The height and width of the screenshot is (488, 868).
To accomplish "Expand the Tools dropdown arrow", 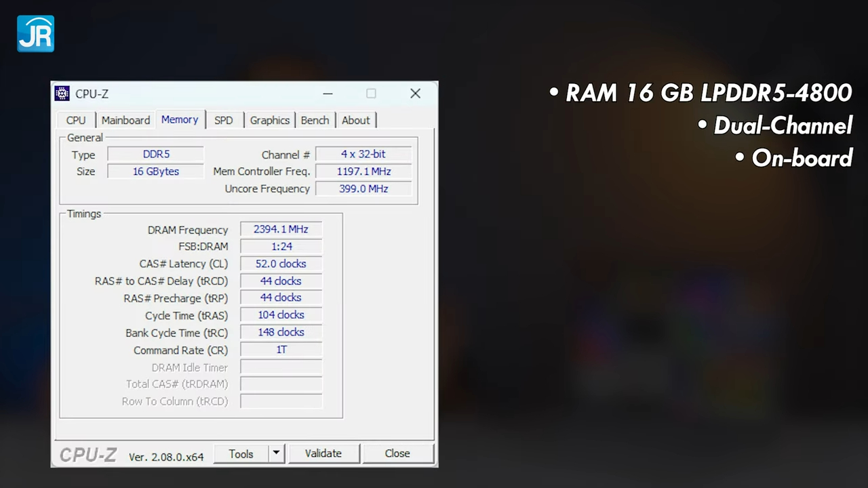I will pyautogui.click(x=275, y=453).
